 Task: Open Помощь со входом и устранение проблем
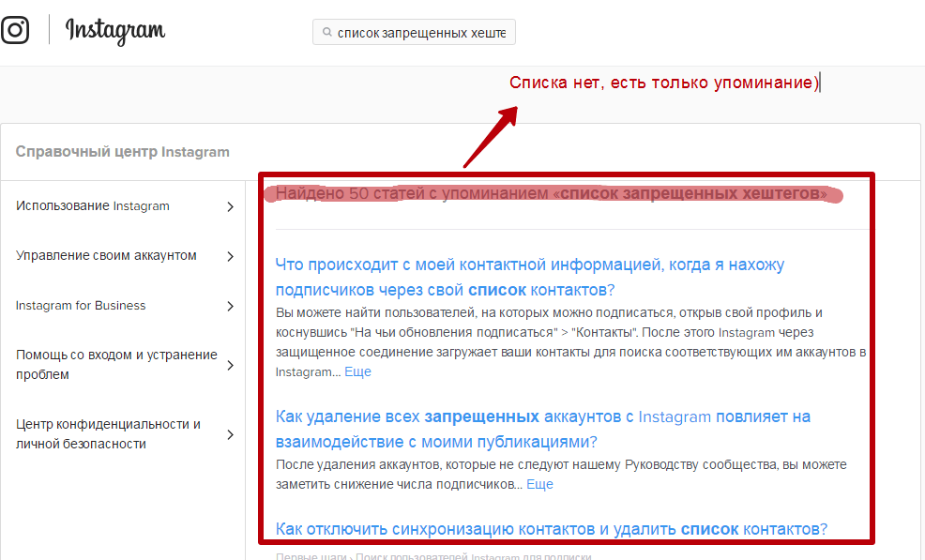[x=115, y=365]
